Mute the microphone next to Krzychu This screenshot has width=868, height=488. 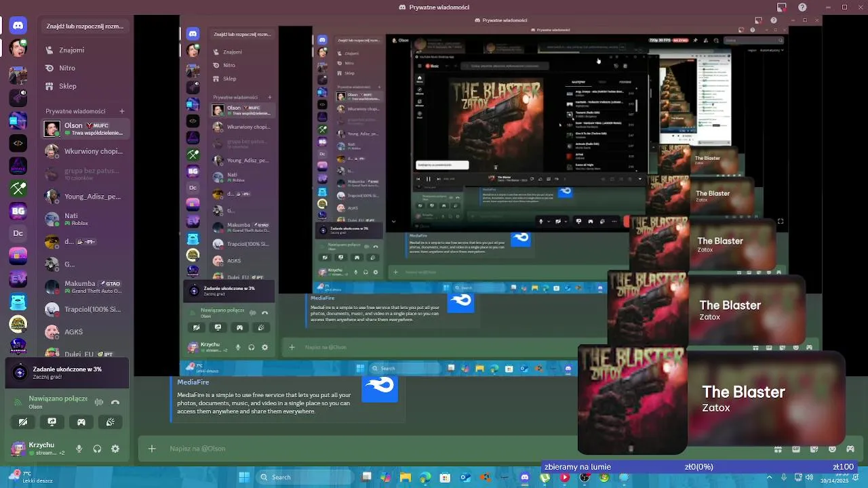click(x=79, y=449)
